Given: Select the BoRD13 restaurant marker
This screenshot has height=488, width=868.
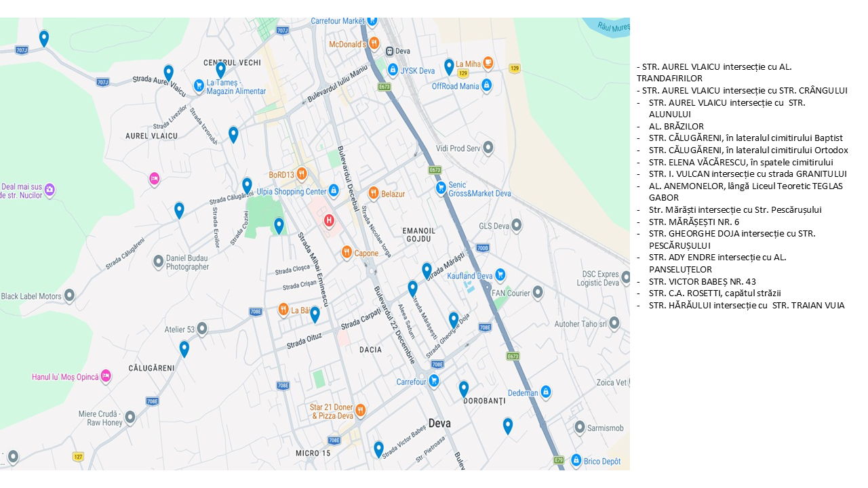Looking at the screenshot, I should coord(302,174).
